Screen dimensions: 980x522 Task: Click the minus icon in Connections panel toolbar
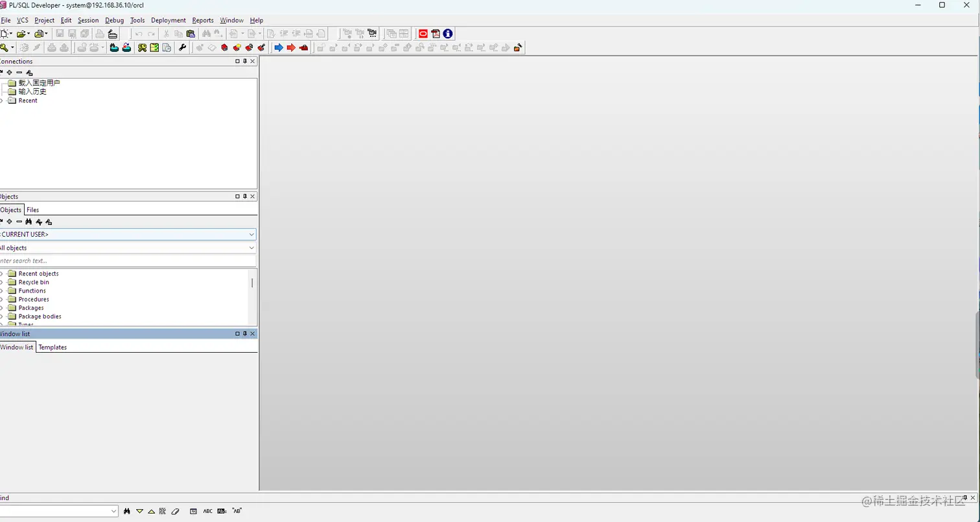pos(19,72)
